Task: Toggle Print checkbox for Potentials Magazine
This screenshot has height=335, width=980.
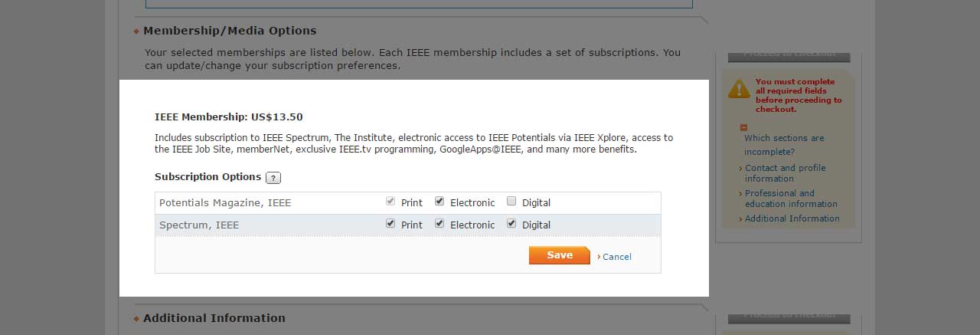Action: tap(390, 202)
